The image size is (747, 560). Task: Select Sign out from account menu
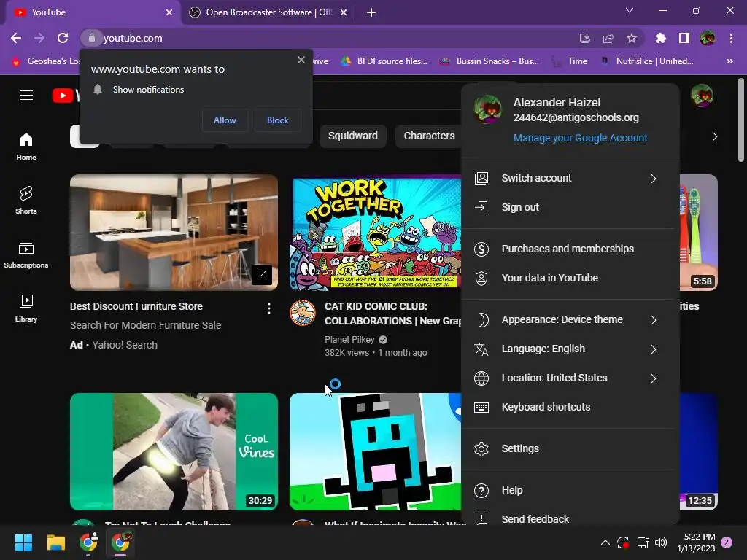570,207
